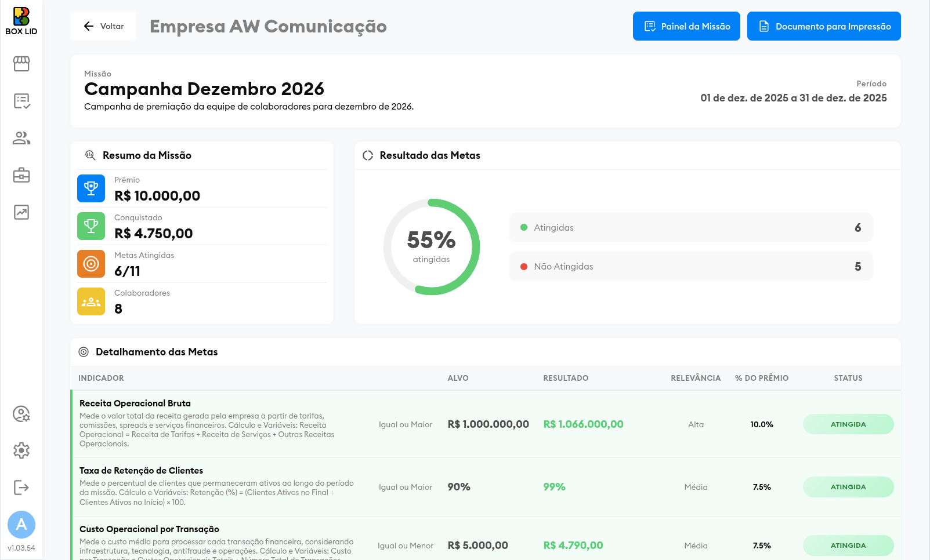Click the blue Prêmio trophy icon
930x560 pixels.
[x=91, y=188]
